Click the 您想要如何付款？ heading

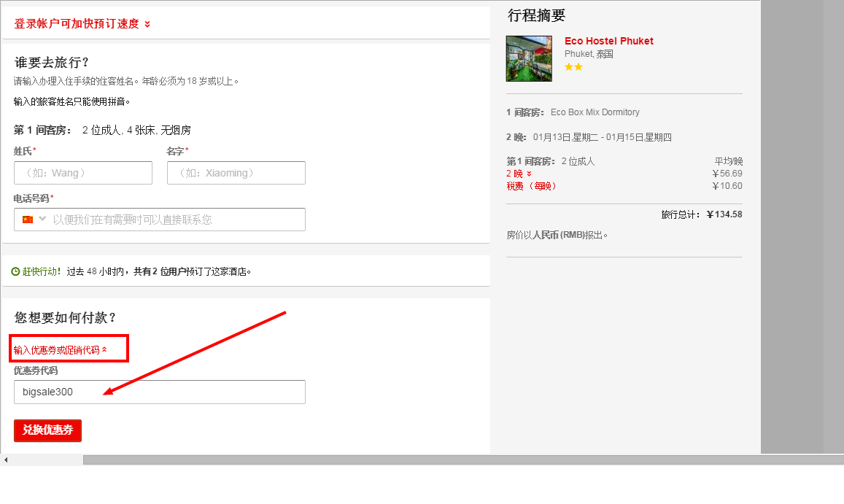click(x=65, y=318)
